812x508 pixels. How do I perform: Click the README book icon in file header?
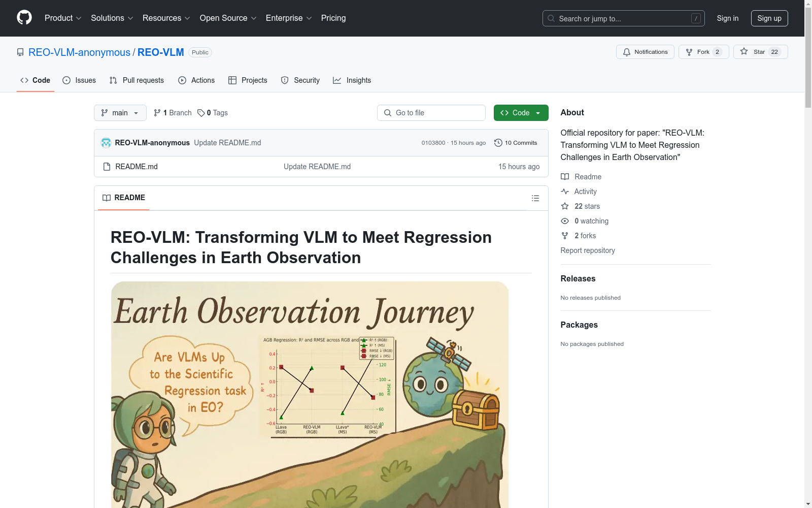(x=107, y=198)
